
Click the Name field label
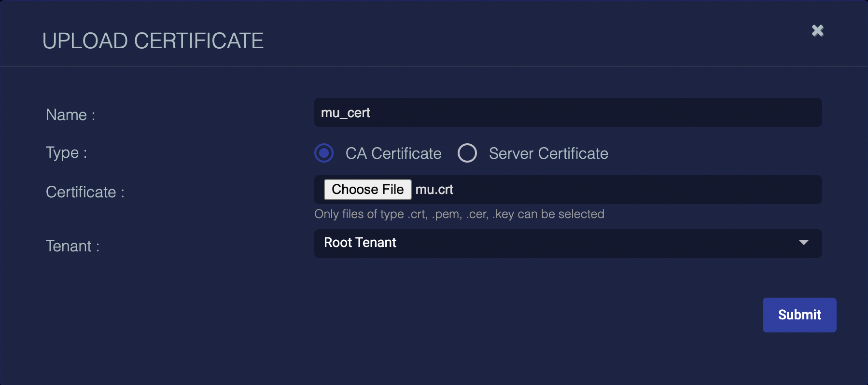pyautogui.click(x=70, y=115)
